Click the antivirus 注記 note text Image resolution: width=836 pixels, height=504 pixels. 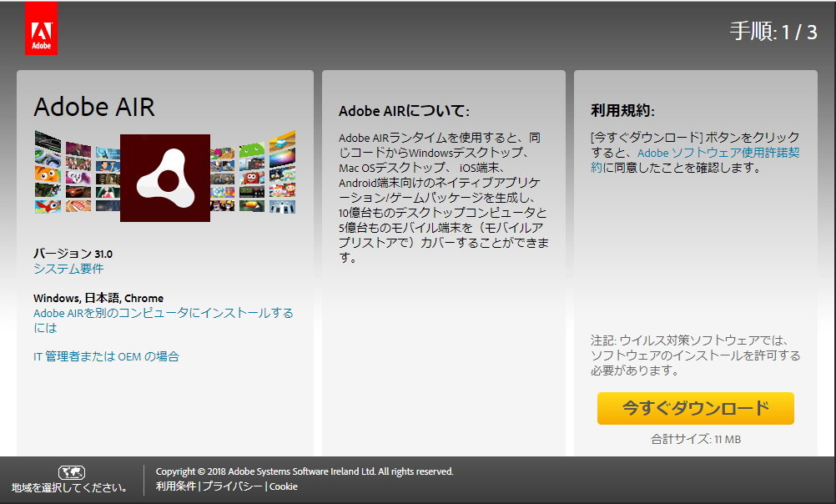click(695, 355)
